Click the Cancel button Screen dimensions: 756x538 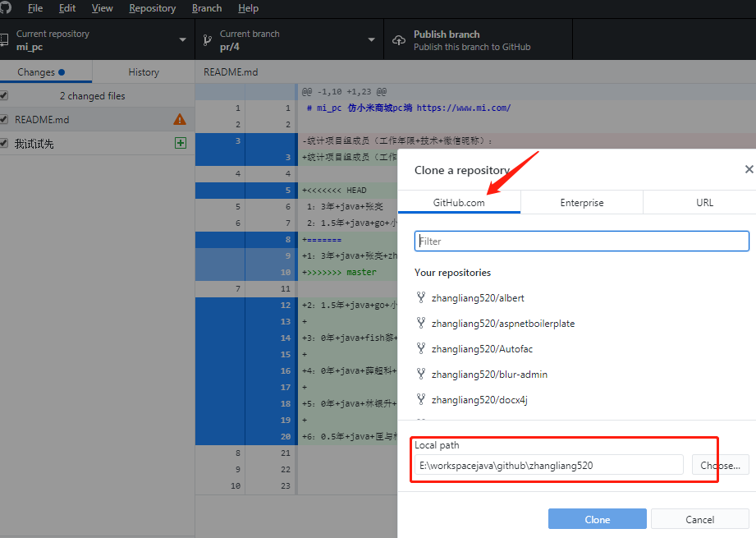coord(699,519)
